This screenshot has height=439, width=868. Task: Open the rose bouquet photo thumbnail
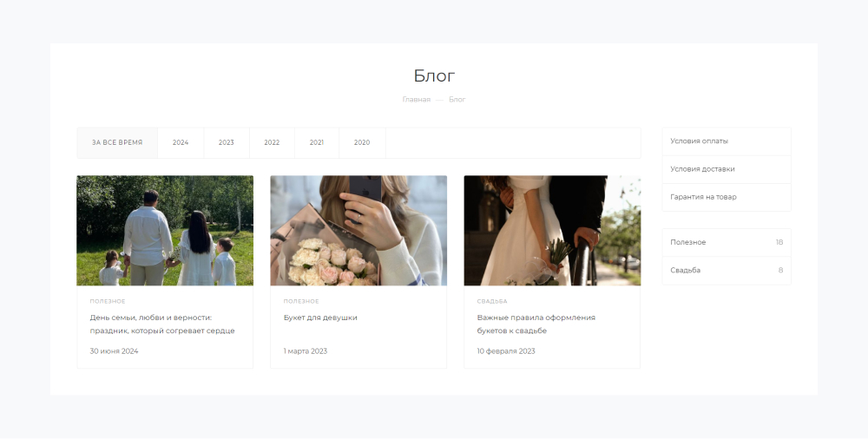(358, 231)
